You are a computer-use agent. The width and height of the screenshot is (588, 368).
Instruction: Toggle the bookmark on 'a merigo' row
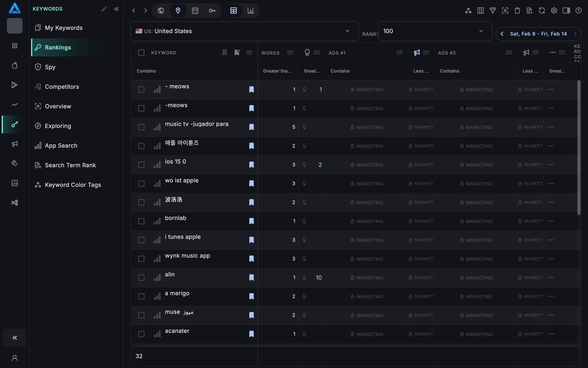pos(252,296)
